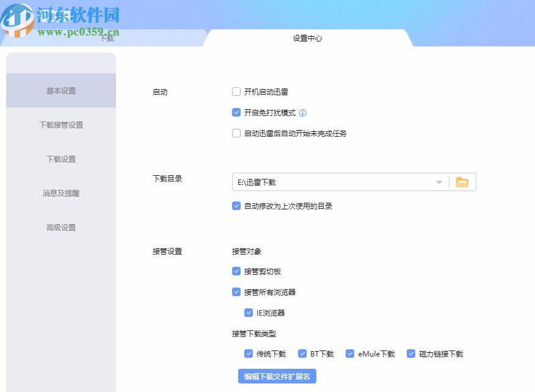Screen dimensions: 535x392
Task: Uncheck the IE浏览器 option
Action: (x=248, y=313)
